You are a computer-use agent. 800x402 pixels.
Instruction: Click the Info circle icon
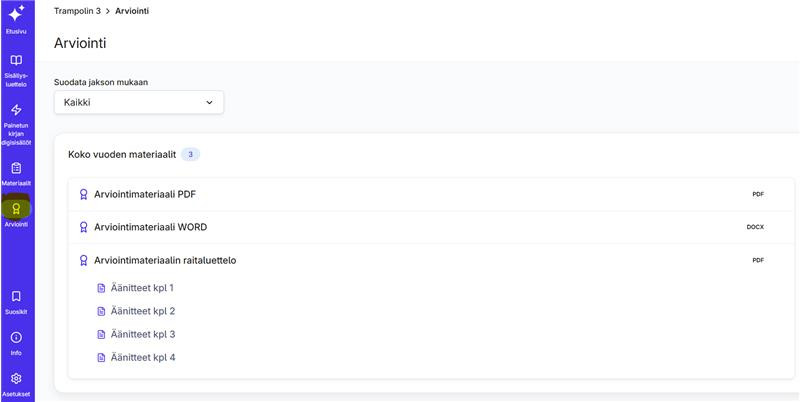(16, 338)
